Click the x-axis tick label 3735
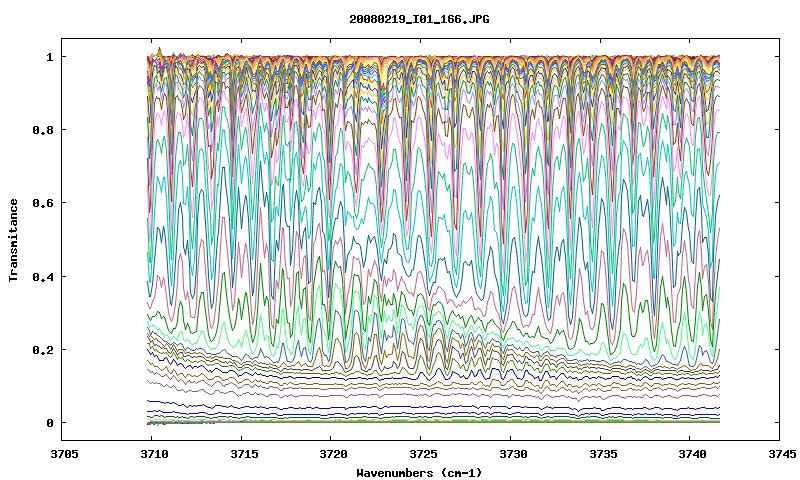This screenshot has width=800, height=480. point(603,453)
